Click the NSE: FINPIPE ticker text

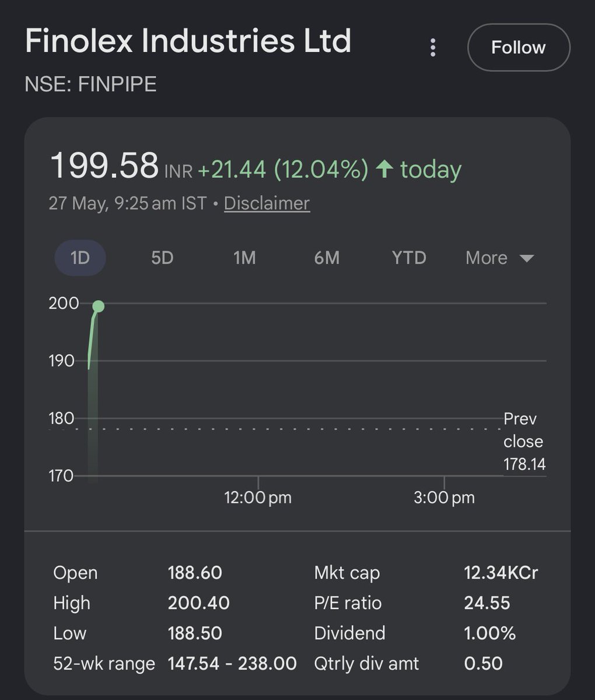(x=90, y=85)
